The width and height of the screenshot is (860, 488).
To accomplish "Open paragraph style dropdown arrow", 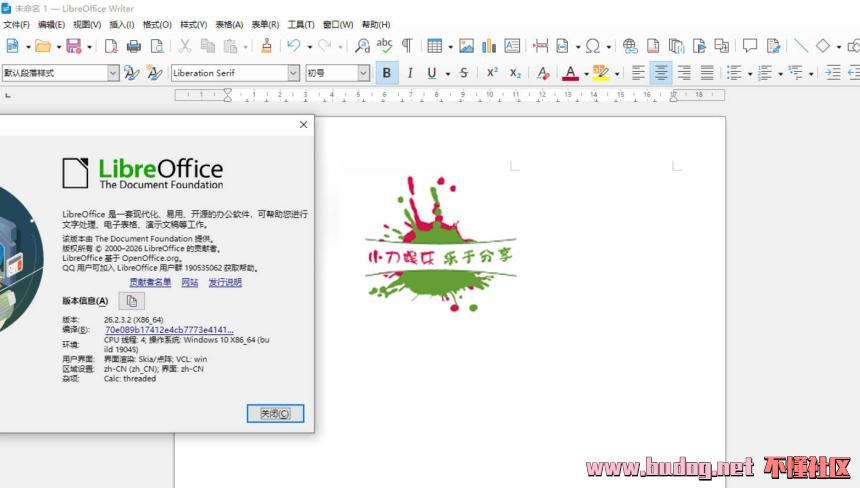I will [x=112, y=73].
